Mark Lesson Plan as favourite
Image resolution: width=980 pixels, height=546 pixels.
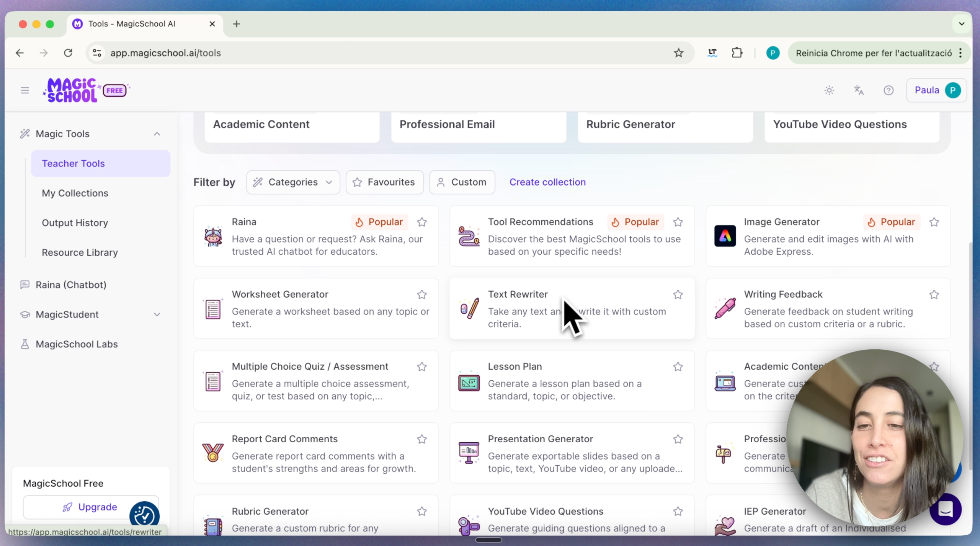[678, 367]
